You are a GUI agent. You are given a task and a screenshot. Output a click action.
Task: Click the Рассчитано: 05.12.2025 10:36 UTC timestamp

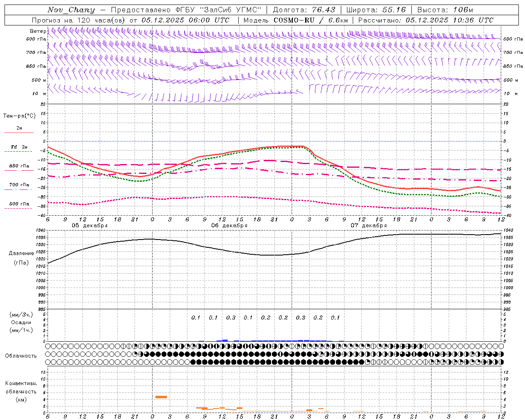point(426,20)
